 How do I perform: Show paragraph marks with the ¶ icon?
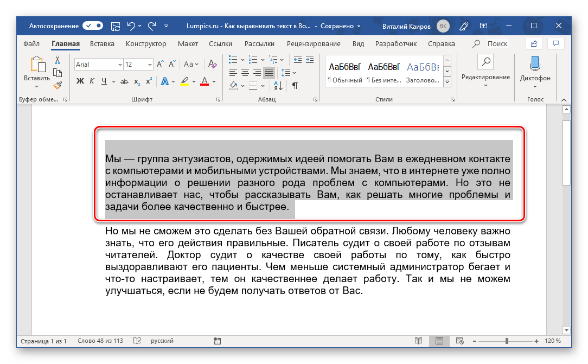point(295,85)
